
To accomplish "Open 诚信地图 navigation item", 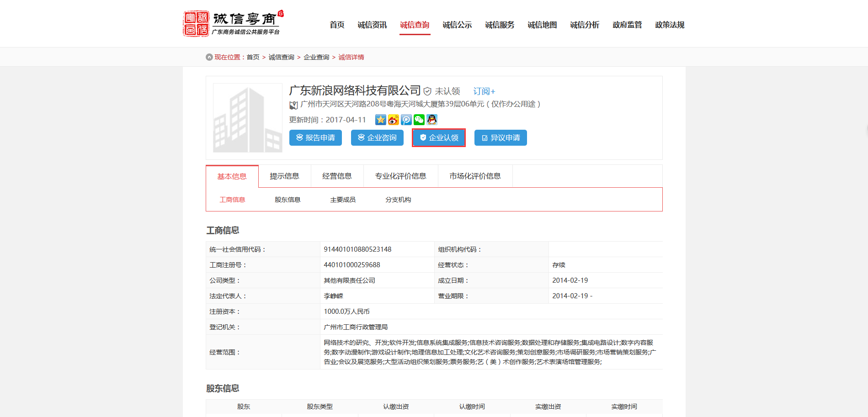I will 542,25.
